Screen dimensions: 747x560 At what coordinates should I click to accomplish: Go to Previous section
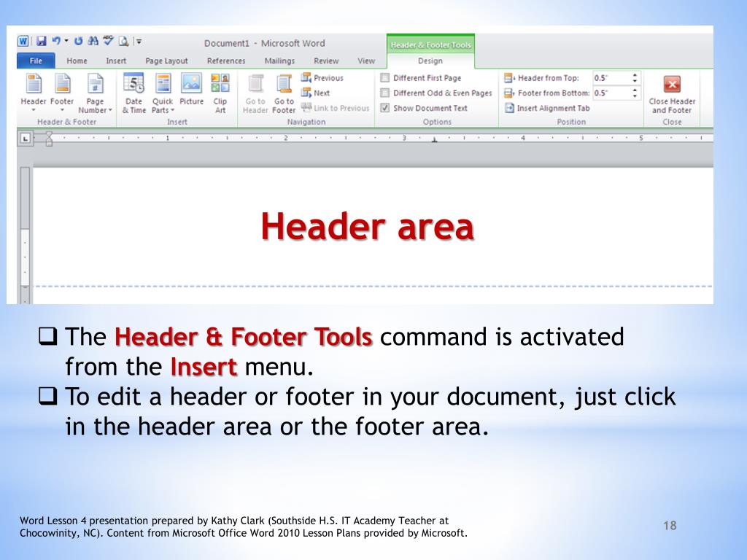[x=322, y=77]
